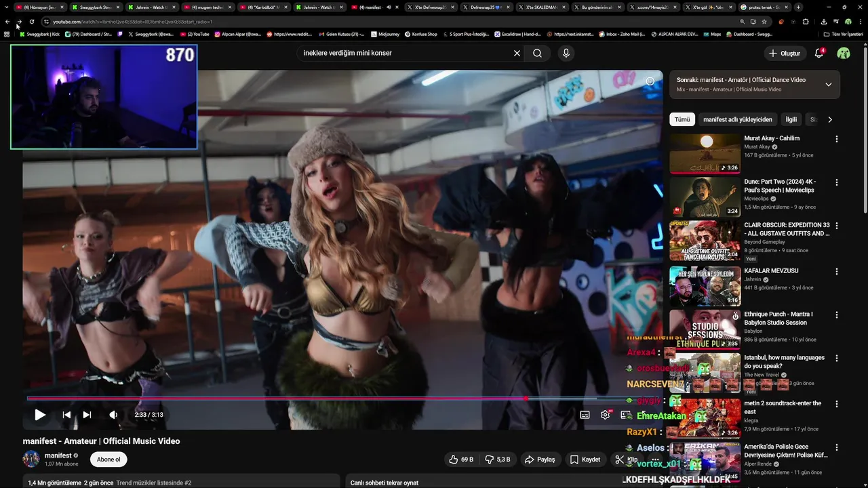
Task: Click the YouTube search input field
Action: (403, 53)
